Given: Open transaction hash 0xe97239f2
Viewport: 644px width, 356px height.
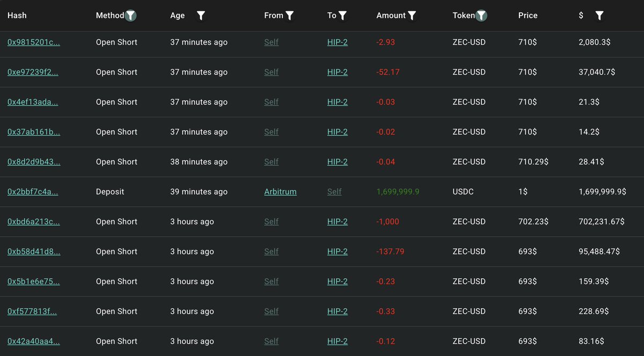Looking at the screenshot, I should point(33,72).
